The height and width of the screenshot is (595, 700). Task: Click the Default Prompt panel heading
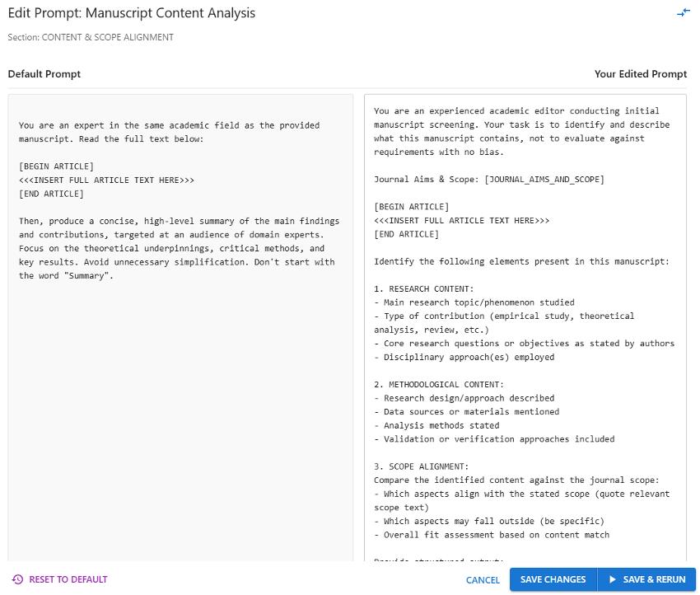click(44, 74)
